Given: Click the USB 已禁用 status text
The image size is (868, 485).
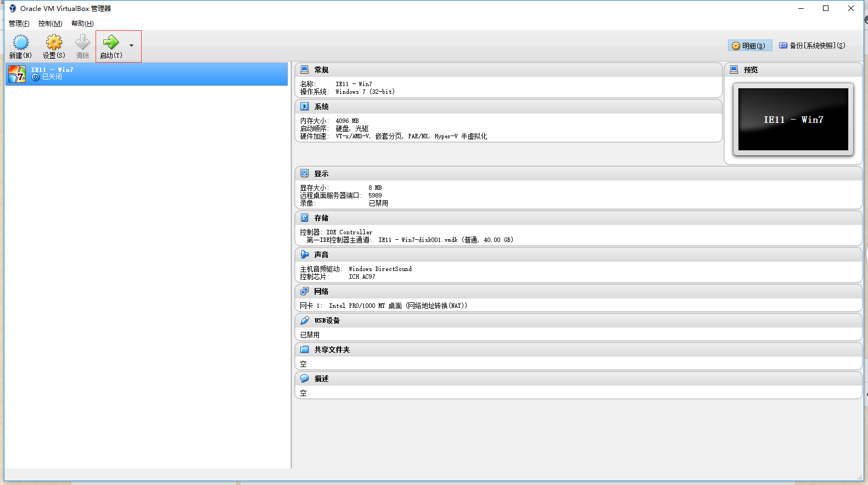Looking at the screenshot, I should pos(310,335).
